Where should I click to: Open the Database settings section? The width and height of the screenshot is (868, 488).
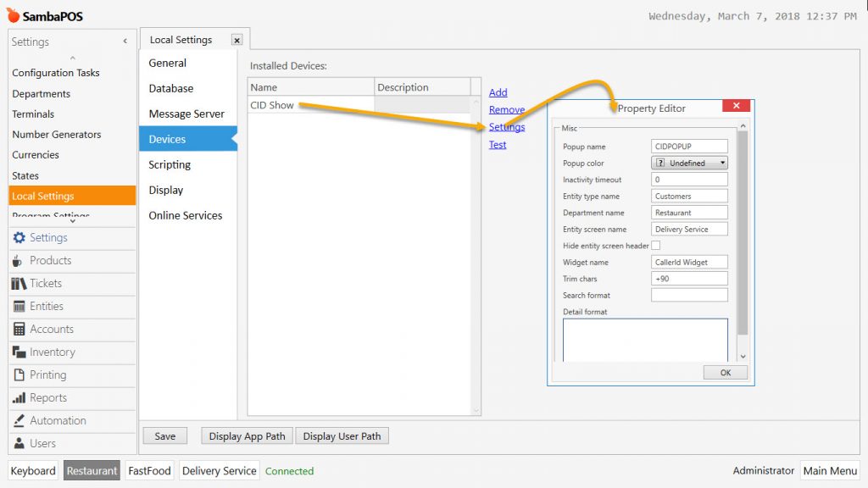point(188,88)
